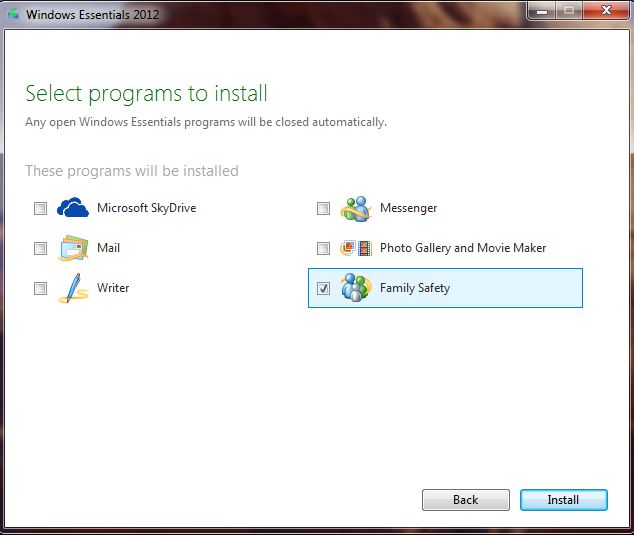Screen dimensions: 634x535
Task: Check the Writer checkbox
Action: point(40,288)
